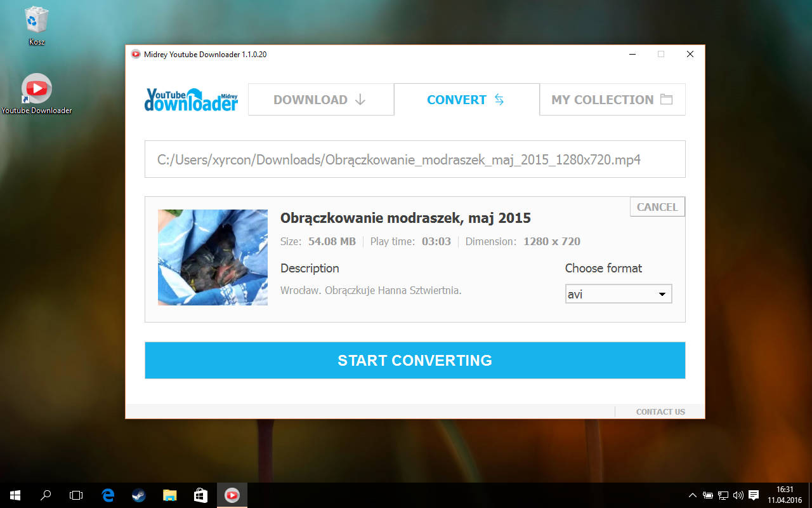Select the Youtube Downloader desktop shortcut
This screenshot has width=812, height=508.
(x=36, y=94)
